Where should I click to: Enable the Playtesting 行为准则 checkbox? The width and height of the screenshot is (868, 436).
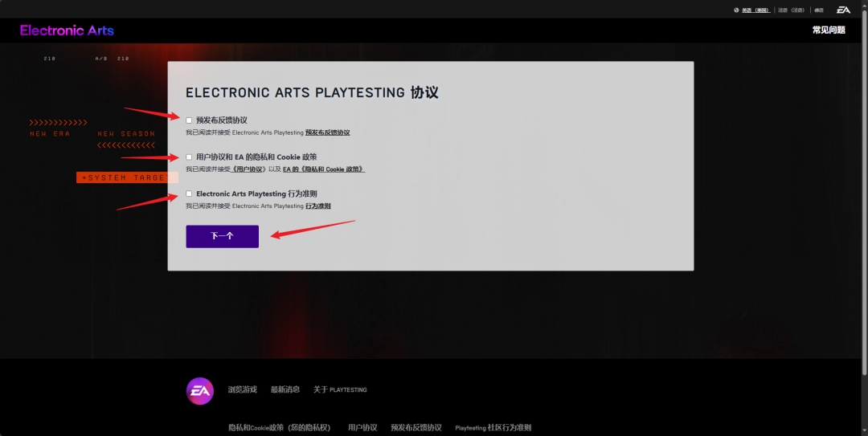pyautogui.click(x=190, y=194)
